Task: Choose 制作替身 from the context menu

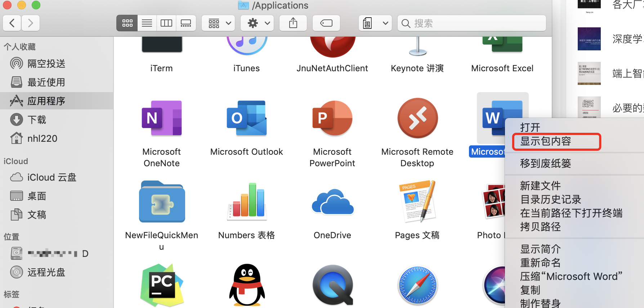Action: point(574,303)
